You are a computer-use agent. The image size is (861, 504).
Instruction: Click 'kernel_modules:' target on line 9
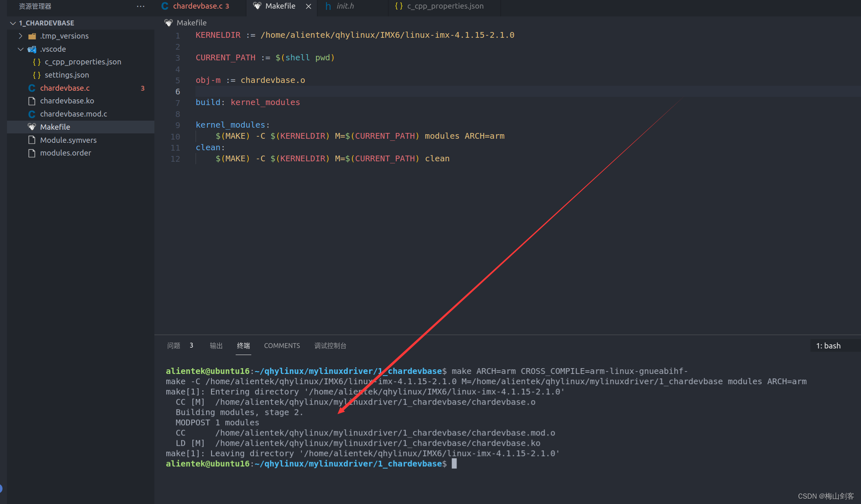[232, 125]
